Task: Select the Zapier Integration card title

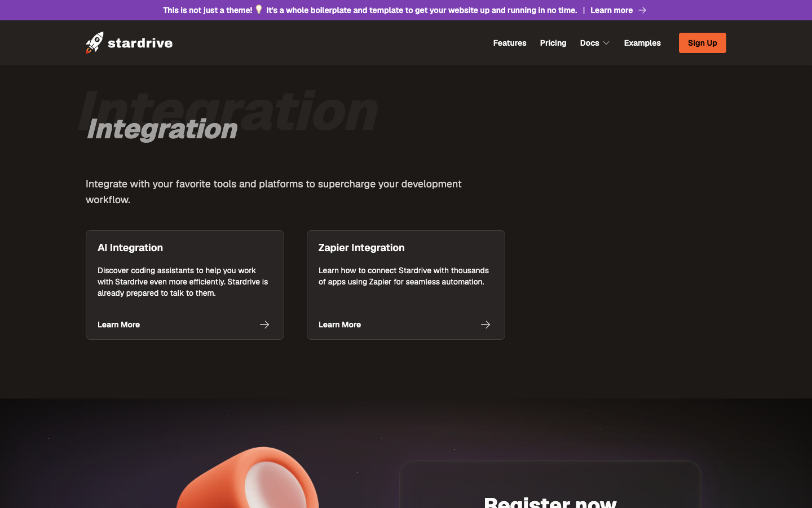Action: (x=361, y=248)
